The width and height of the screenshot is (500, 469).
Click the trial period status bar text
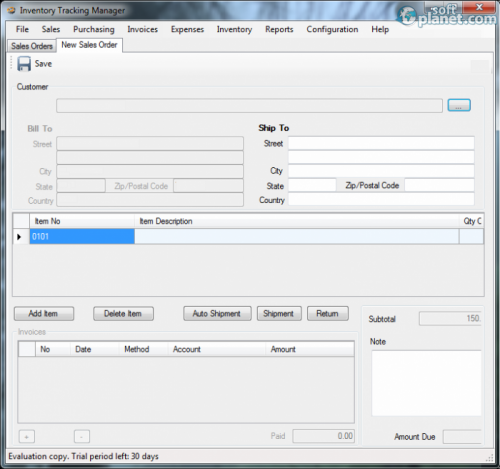(83, 456)
